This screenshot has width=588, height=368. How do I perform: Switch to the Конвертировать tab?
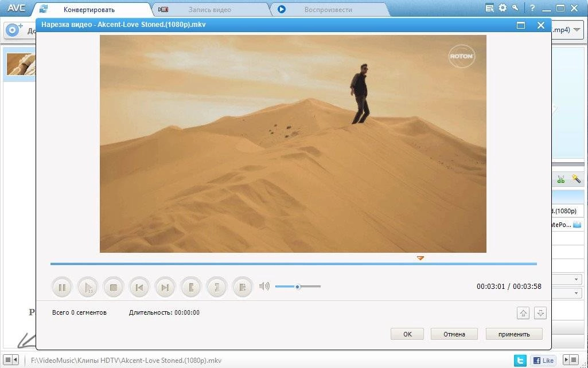[x=89, y=9]
